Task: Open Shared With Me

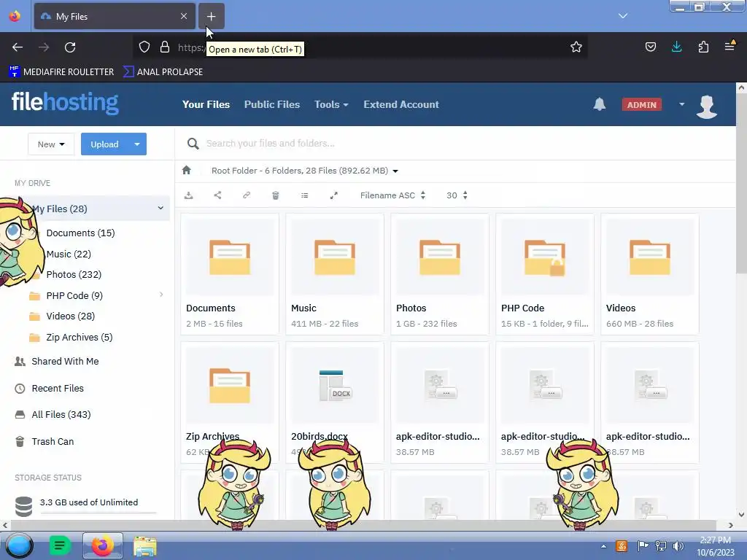Action: click(65, 361)
